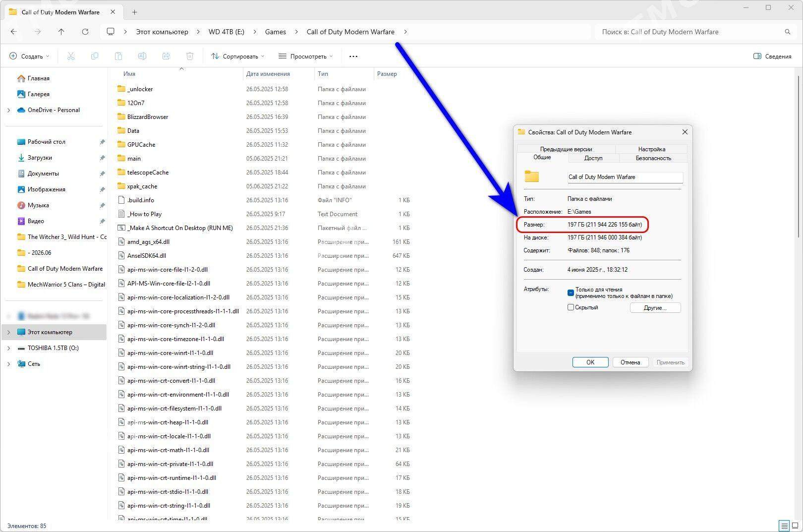Switch to Доступ tab
Image resolution: width=803 pixels, height=532 pixels.
[x=593, y=158]
